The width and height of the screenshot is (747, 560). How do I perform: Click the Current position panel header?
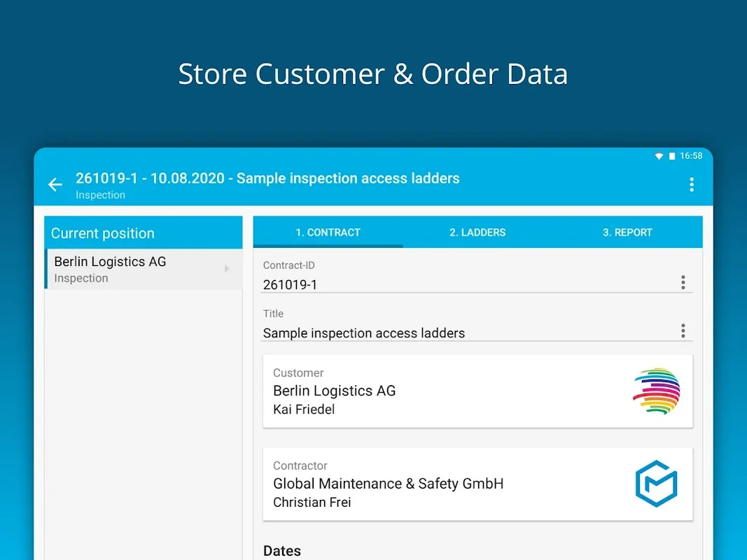click(x=144, y=233)
